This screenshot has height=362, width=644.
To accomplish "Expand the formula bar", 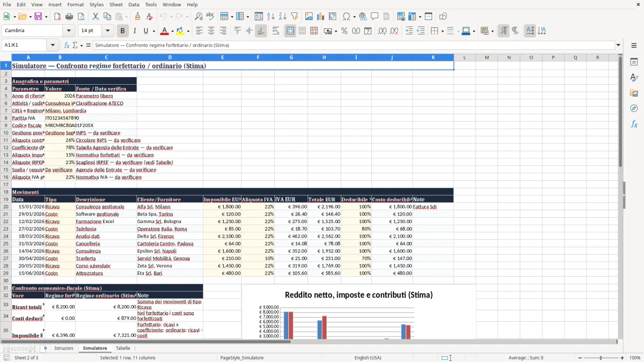I will coord(618,45).
